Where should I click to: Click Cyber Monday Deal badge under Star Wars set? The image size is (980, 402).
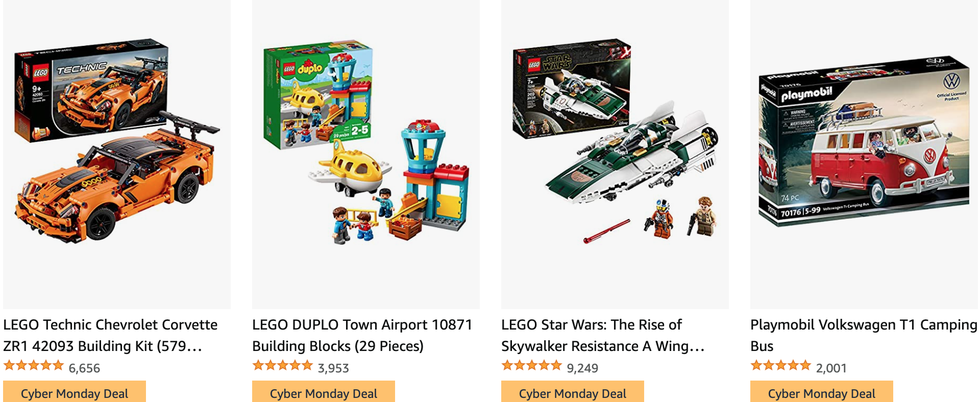point(573,392)
